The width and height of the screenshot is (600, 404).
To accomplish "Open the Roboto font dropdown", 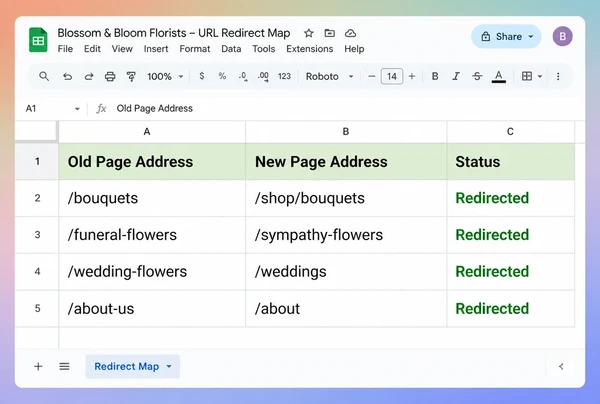I will [x=329, y=77].
